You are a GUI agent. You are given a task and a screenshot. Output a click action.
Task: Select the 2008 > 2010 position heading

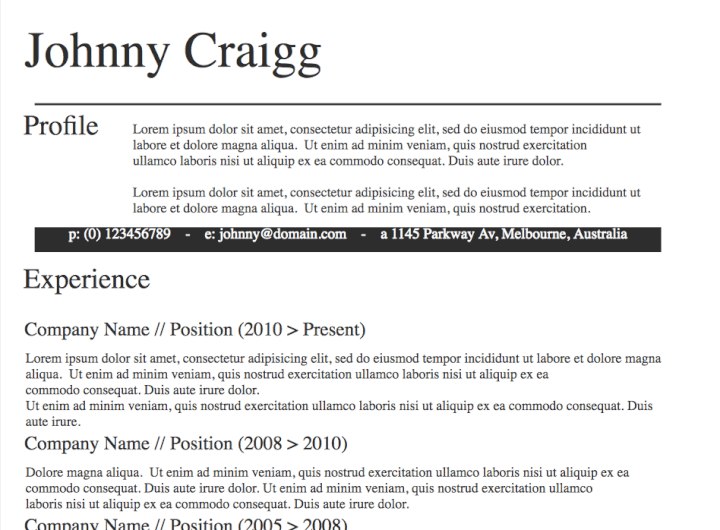(185, 443)
